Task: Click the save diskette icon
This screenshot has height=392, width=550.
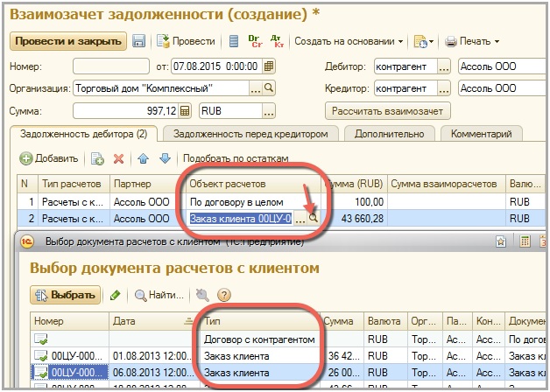Action: point(139,41)
